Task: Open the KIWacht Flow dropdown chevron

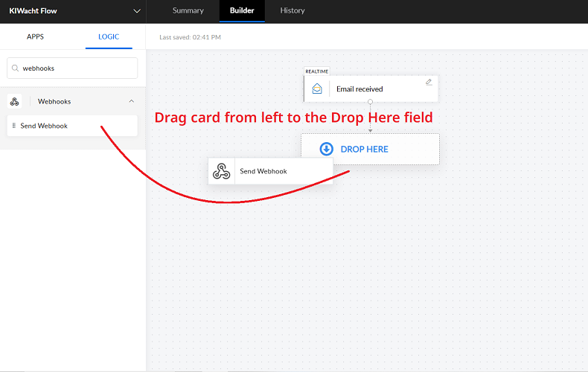Action: click(x=136, y=11)
